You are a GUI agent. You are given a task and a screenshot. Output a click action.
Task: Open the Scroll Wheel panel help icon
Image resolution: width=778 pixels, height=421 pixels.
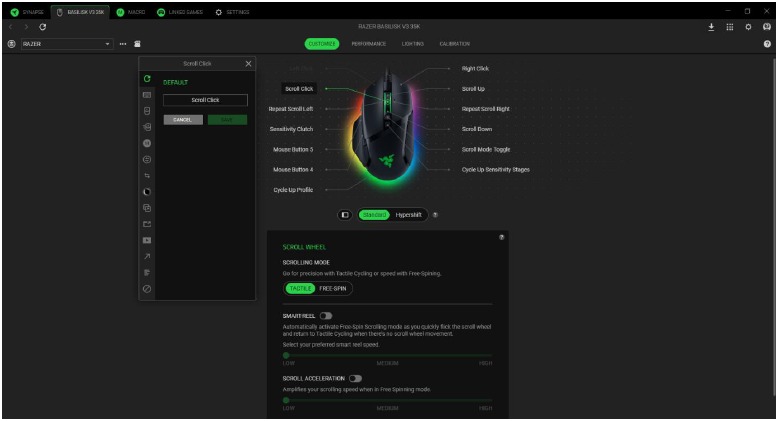(x=502, y=237)
